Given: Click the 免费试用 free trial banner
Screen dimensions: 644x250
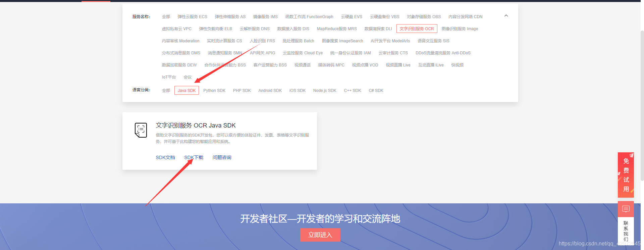Looking at the screenshot, I should (626, 175).
